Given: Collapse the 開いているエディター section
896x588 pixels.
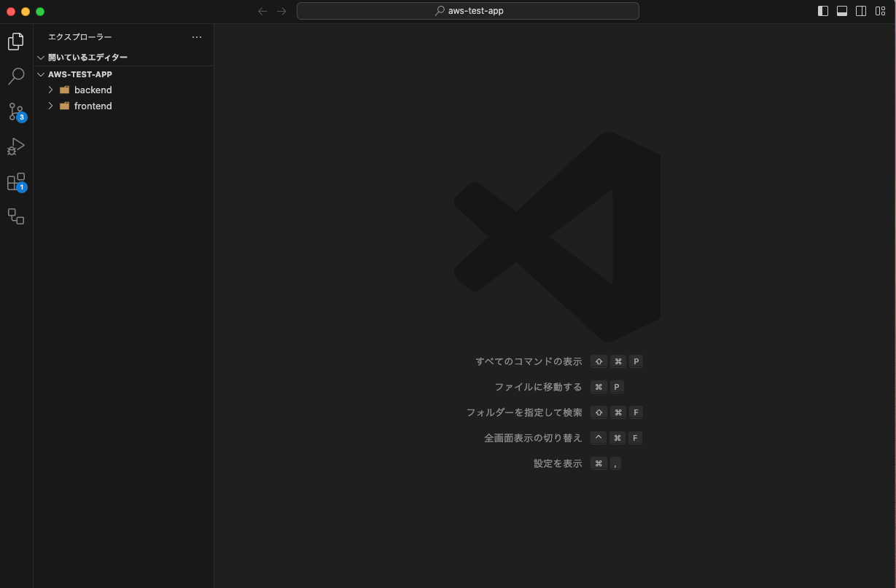Looking at the screenshot, I should tap(41, 57).
